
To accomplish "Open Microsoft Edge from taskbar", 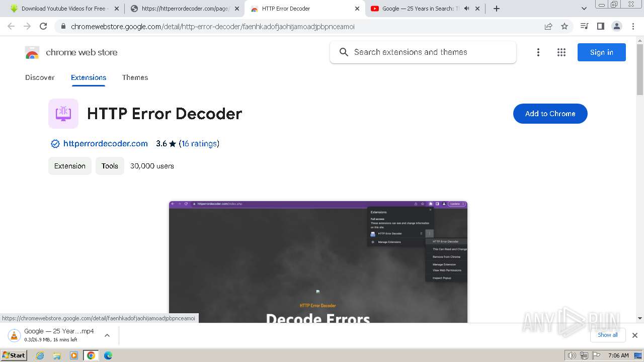I will [108, 355].
